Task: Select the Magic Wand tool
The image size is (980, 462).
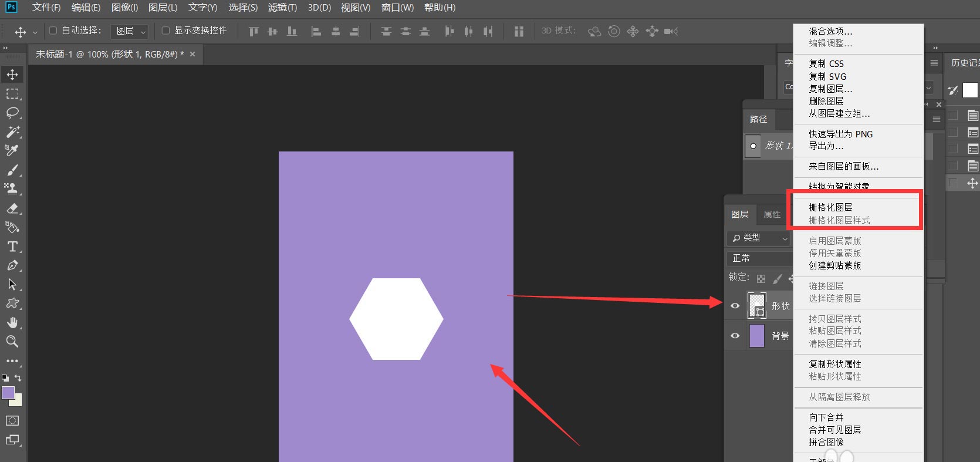Action: [12, 131]
